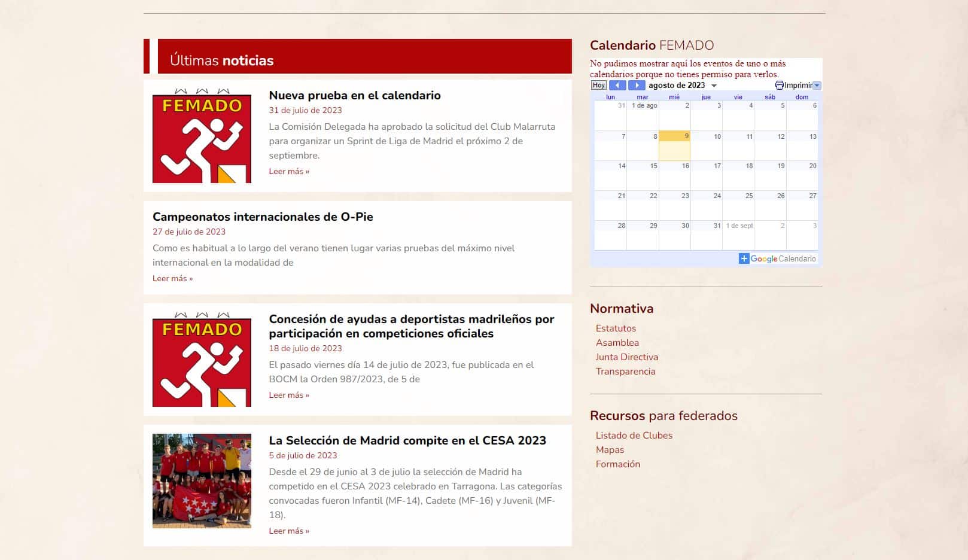Select 1 de ago cell in calendar
This screenshot has height=560, width=968.
pos(643,115)
